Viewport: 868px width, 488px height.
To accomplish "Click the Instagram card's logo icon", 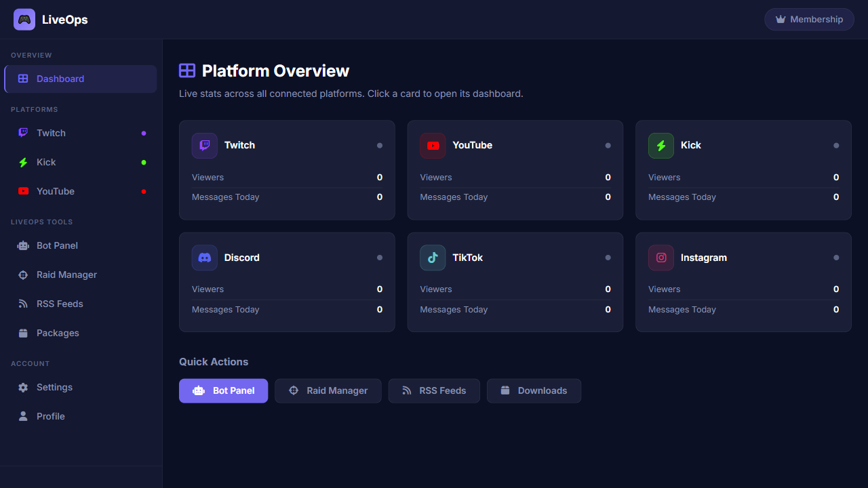I will (x=661, y=258).
